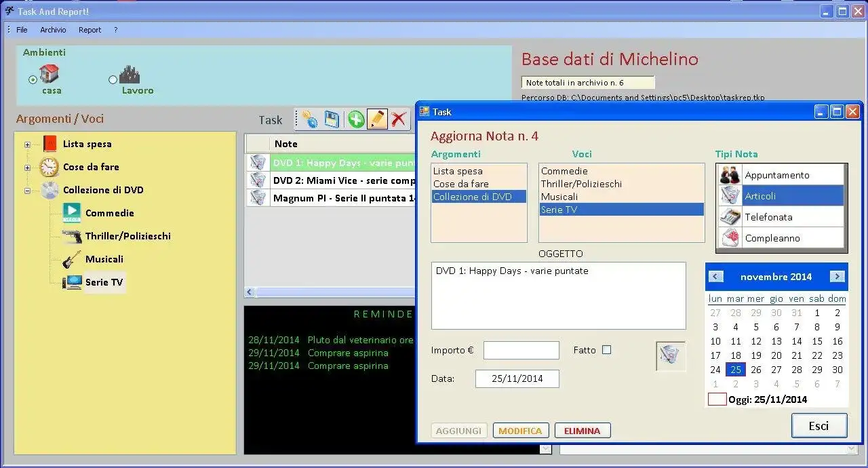Click the novembre 2014 calendar title
This screenshot has width=868, height=468.
pyautogui.click(x=776, y=277)
